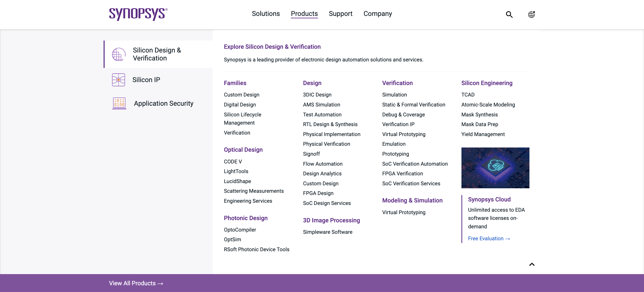
Task: Click View All Products link
Action: click(x=136, y=283)
